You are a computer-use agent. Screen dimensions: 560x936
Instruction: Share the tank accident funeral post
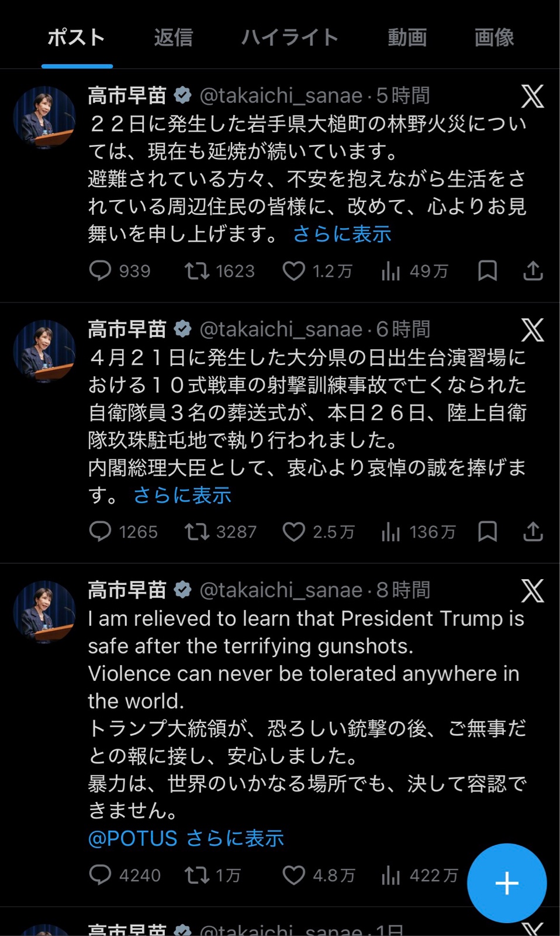(533, 532)
